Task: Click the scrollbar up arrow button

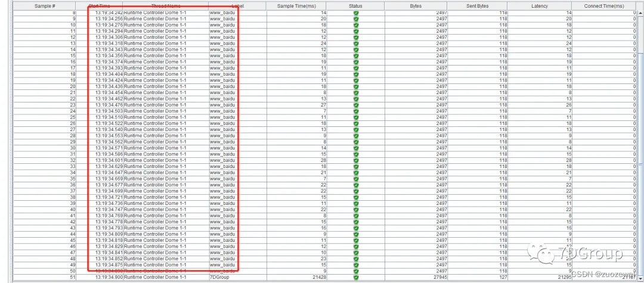Action: tap(640, 14)
